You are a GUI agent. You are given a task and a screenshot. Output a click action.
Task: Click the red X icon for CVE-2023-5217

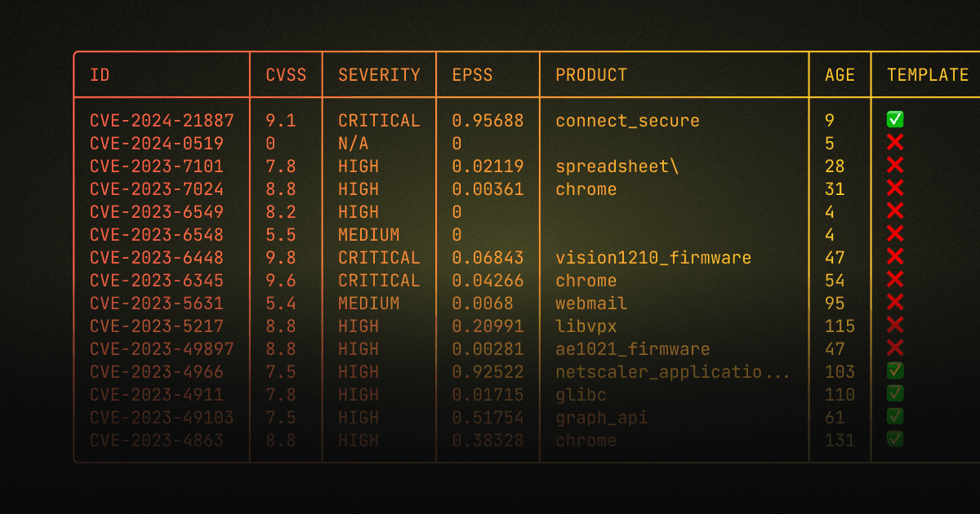click(895, 326)
